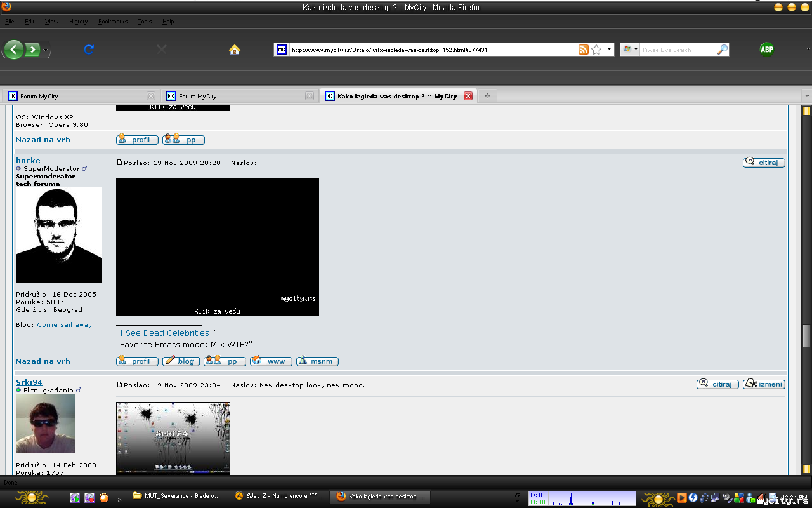Click profil button under bocke's post
812x508 pixels.
pyautogui.click(x=137, y=361)
